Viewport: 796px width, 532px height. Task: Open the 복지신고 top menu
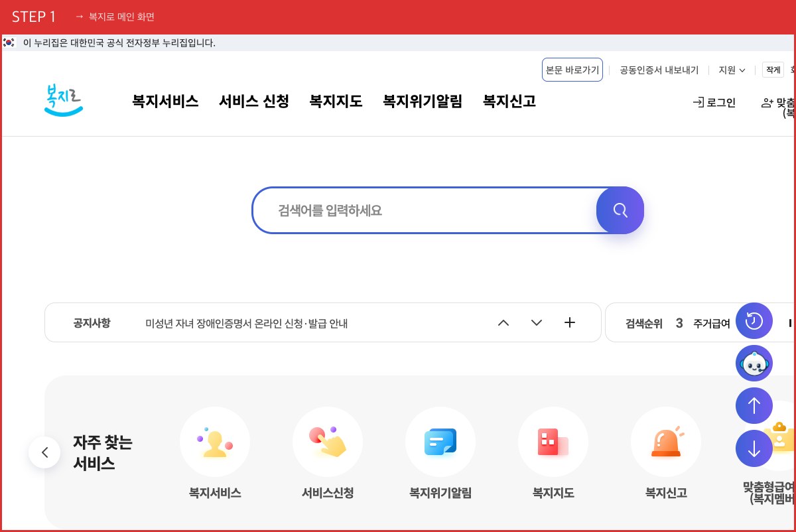click(x=509, y=101)
